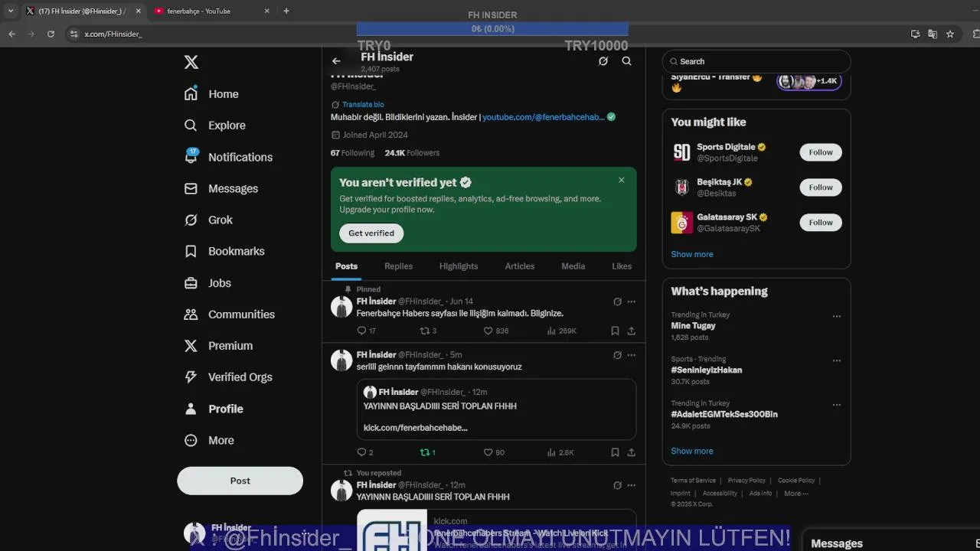Open Bookmarks in the sidebar
Image resolution: width=980 pixels, height=551 pixels.
pyautogui.click(x=224, y=251)
